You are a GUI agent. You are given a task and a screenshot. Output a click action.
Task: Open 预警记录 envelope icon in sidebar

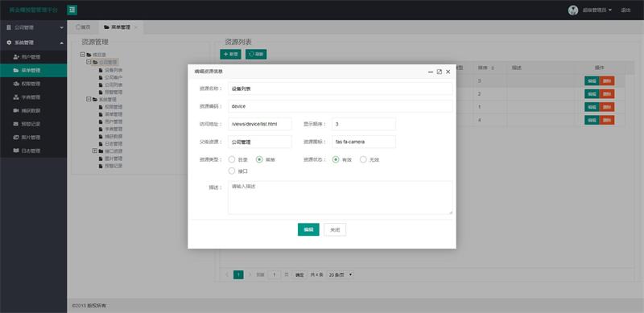tap(16, 124)
